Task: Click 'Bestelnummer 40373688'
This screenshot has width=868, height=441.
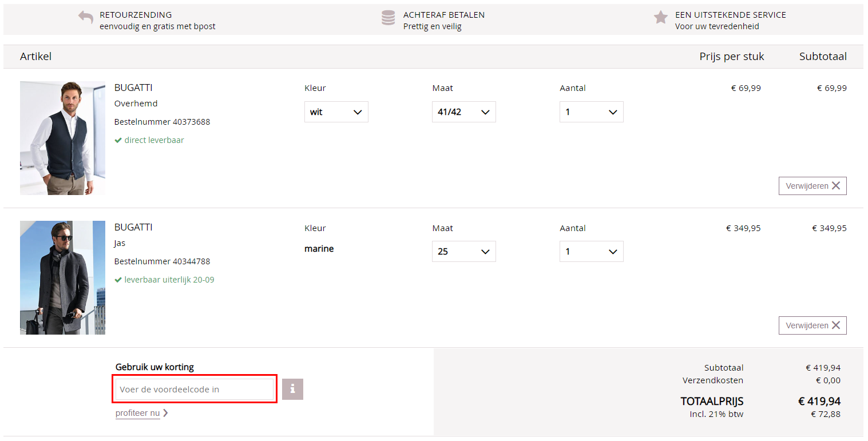Action: click(x=162, y=122)
